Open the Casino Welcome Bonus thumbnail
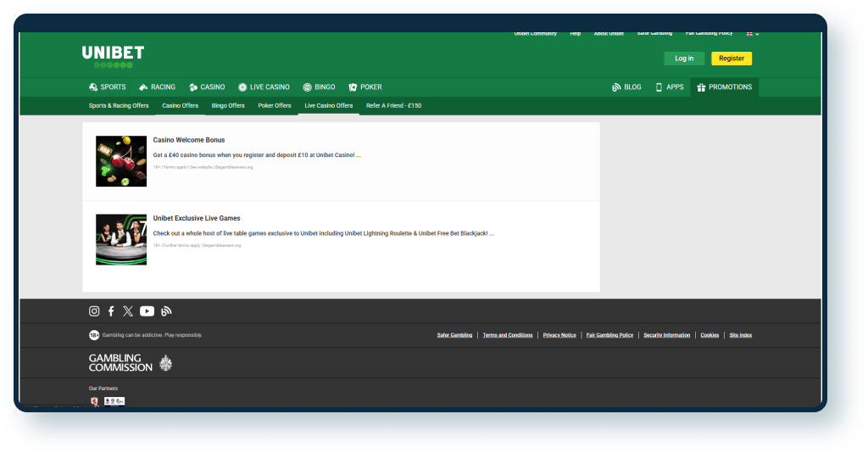This screenshot has width=868, height=453. click(121, 161)
